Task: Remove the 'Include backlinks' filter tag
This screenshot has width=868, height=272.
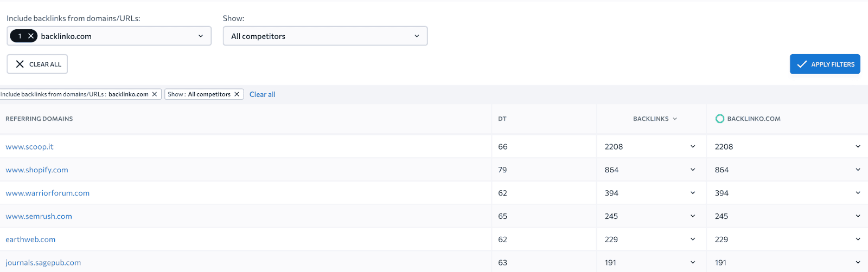Action: point(155,94)
